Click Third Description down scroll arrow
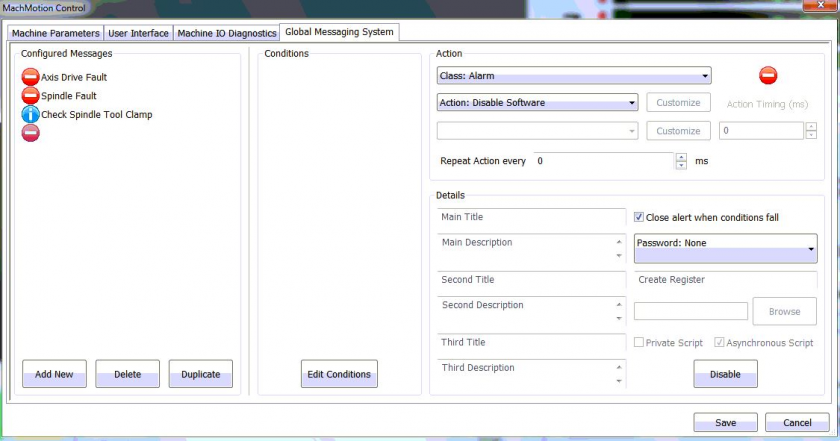The width and height of the screenshot is (840, 441). (619, 381)
